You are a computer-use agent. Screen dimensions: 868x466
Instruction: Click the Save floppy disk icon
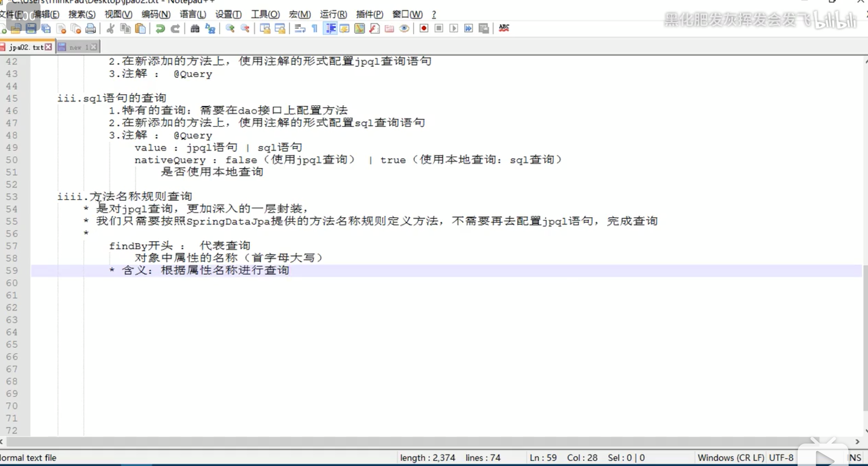coord(31,29)
